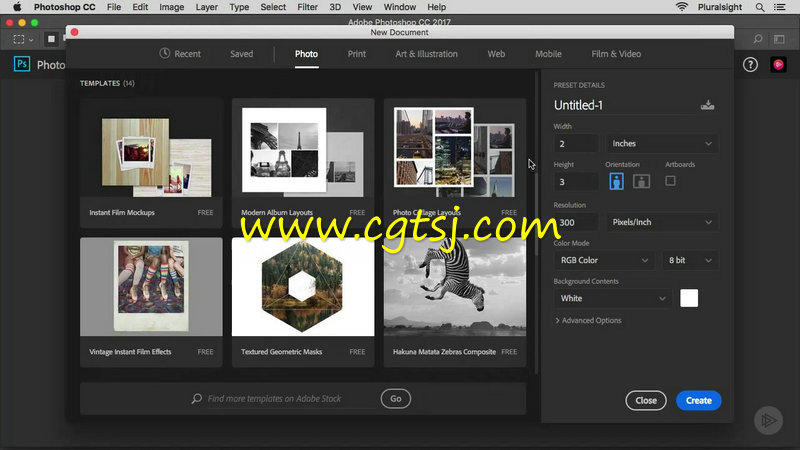Click the Pluralsight menu bar item

[x=720, y=7]
